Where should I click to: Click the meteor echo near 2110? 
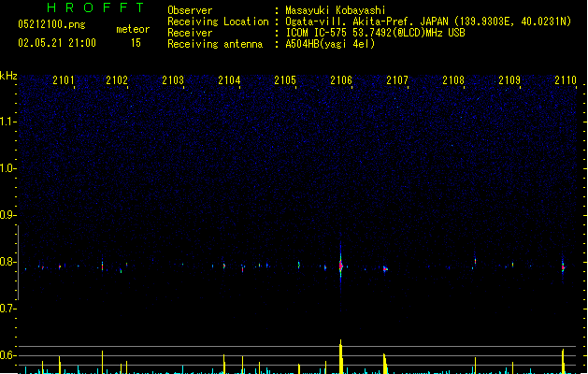[x=563, y=266]
